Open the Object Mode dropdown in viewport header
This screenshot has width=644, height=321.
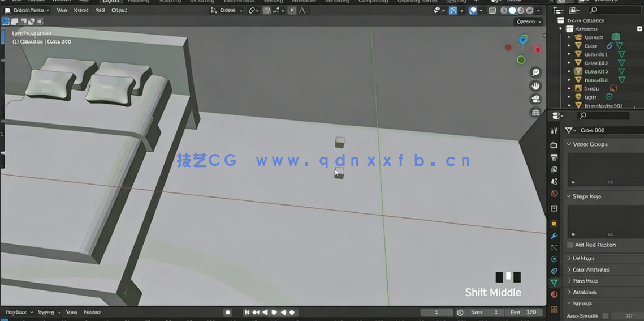(27, 10)
